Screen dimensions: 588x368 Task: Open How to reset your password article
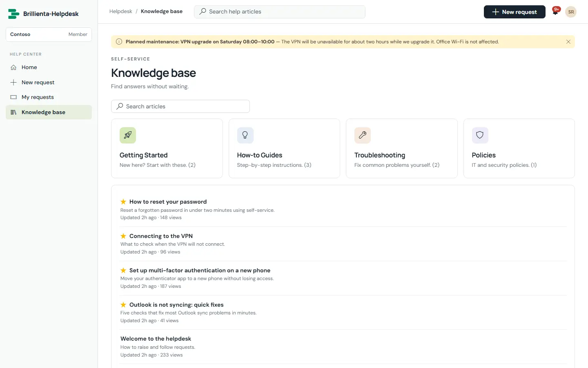pos(168,202)
